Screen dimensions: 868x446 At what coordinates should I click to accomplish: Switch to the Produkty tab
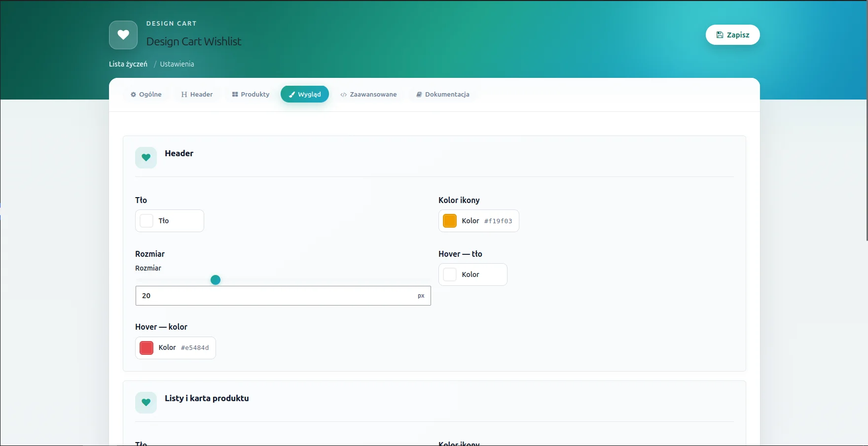point(251,95)
